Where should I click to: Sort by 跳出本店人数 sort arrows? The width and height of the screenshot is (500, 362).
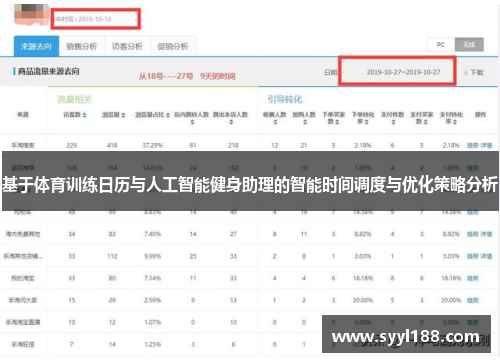pyautogui.click(x=231, y=122)
